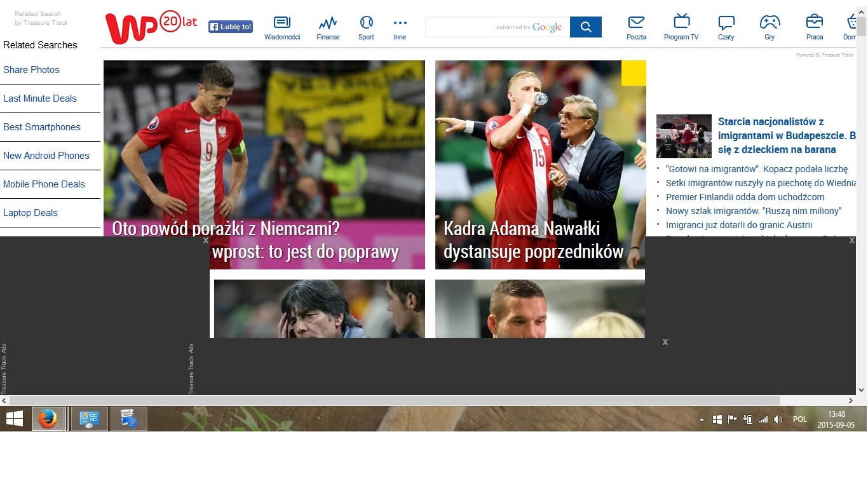Click the Facebook 'Lubię to!' button
This screenshot has height=488, width=868.
[231, 27]
